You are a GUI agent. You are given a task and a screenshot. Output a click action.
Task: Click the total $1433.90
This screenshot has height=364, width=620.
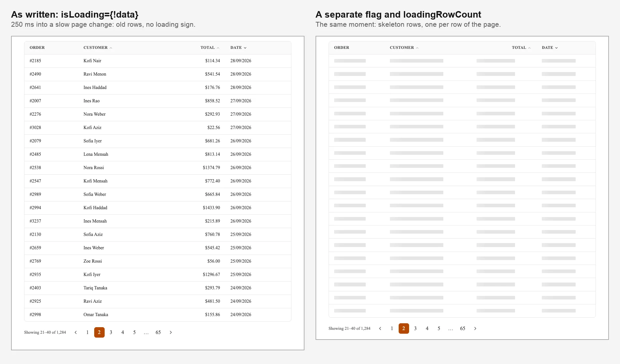click(211, 208)
